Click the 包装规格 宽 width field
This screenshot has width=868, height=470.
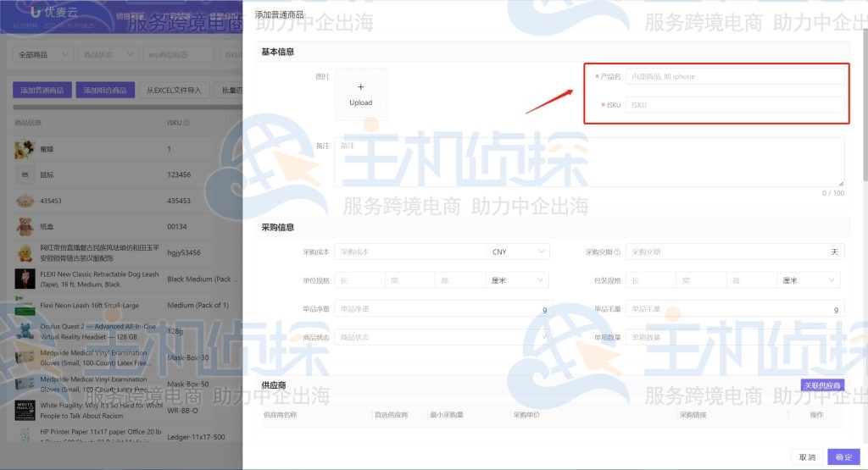701,280
